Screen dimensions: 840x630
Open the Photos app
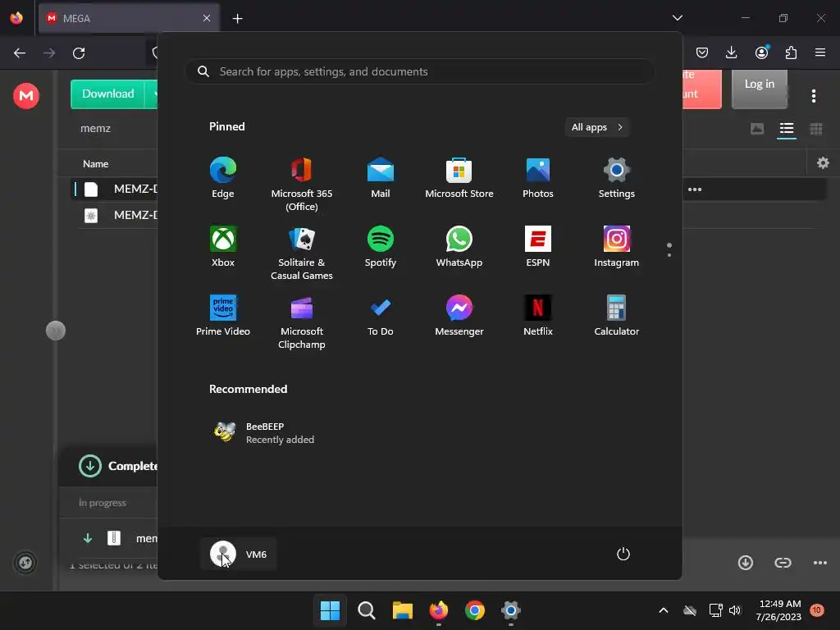pos(538,178)
